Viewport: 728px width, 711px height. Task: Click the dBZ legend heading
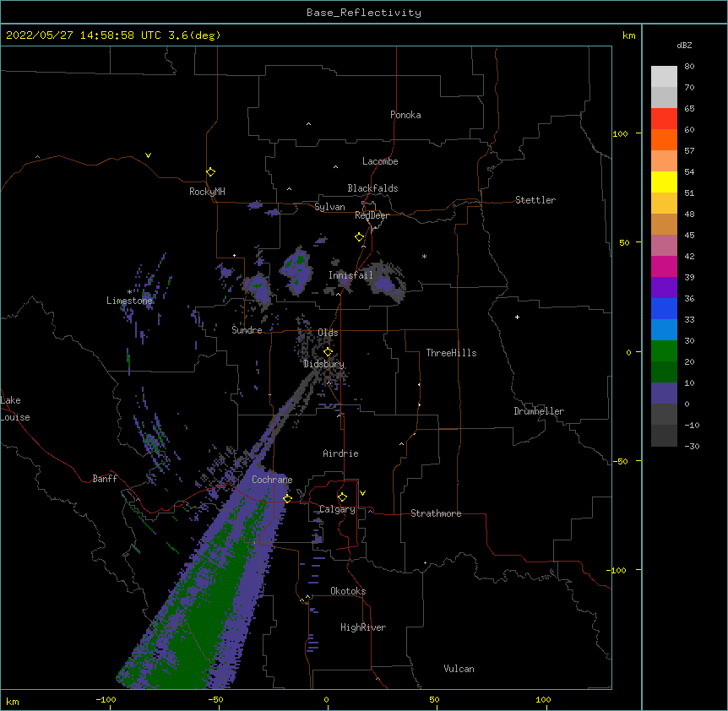coord(684,45)
